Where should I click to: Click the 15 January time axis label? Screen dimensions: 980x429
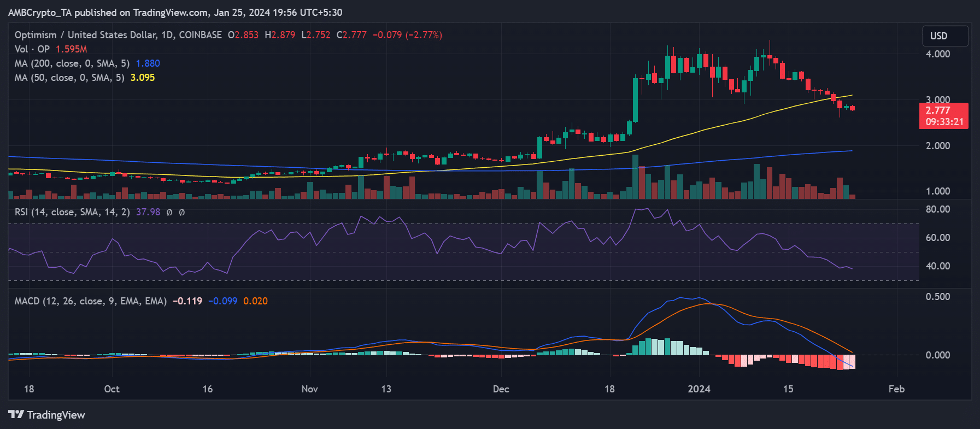click(788, 389)
